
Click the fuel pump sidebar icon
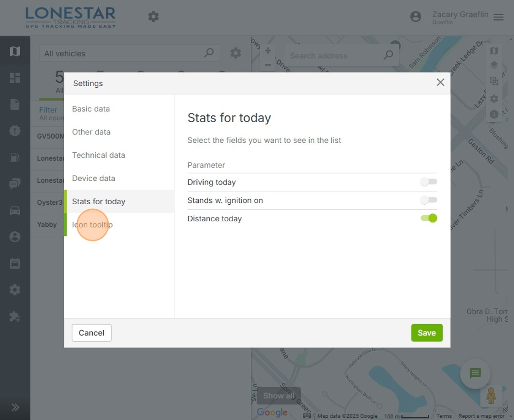coord(15,157)
